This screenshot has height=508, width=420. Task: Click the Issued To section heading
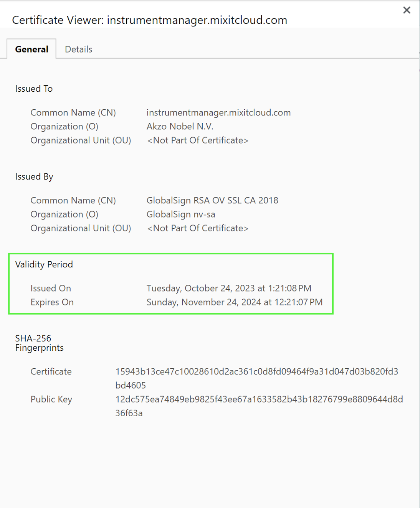coord(34,89)
